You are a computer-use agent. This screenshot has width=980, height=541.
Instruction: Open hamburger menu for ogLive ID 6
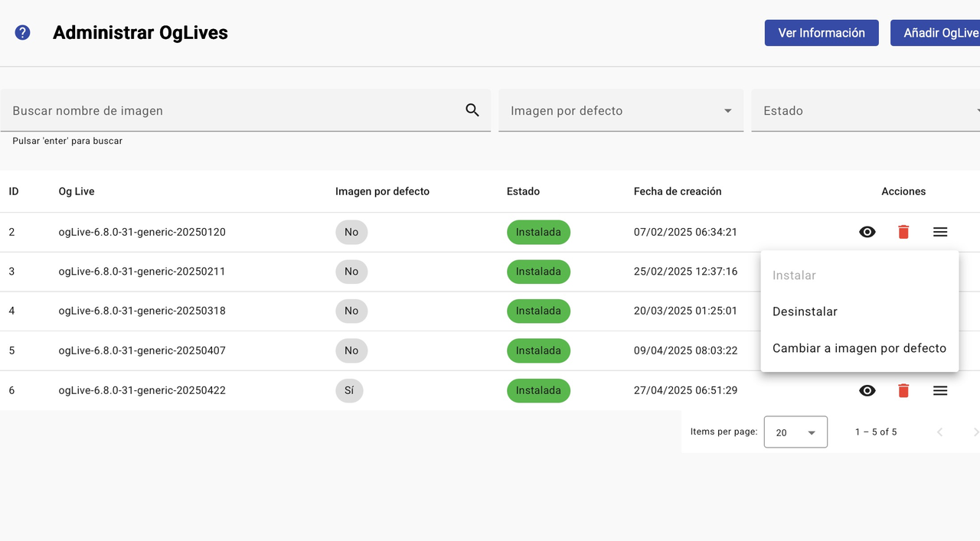pos(940,390)
